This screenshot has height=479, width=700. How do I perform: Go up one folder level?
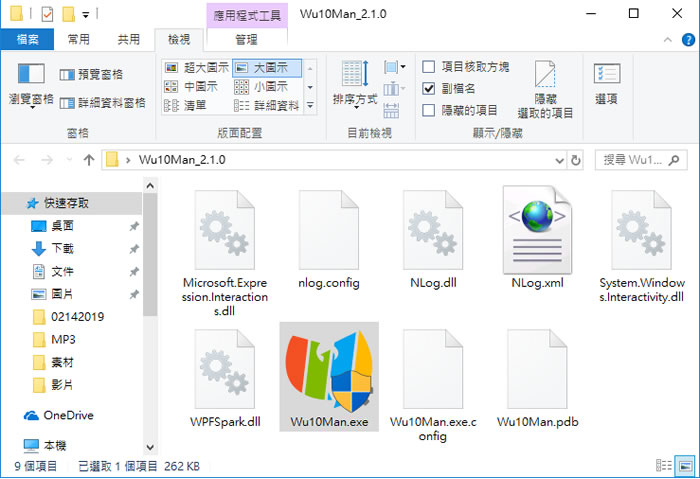(89, 160)
